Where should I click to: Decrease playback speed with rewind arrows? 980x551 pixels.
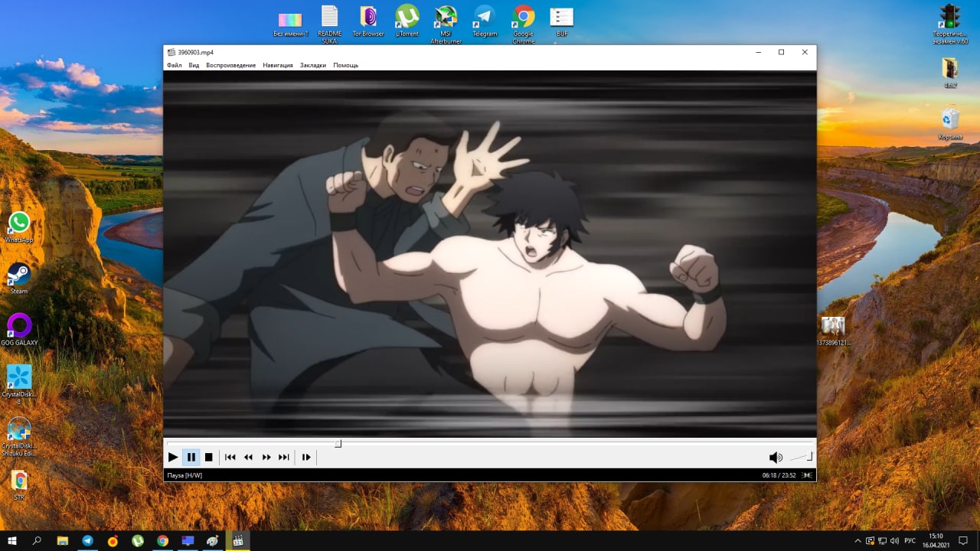pos(248,457)
